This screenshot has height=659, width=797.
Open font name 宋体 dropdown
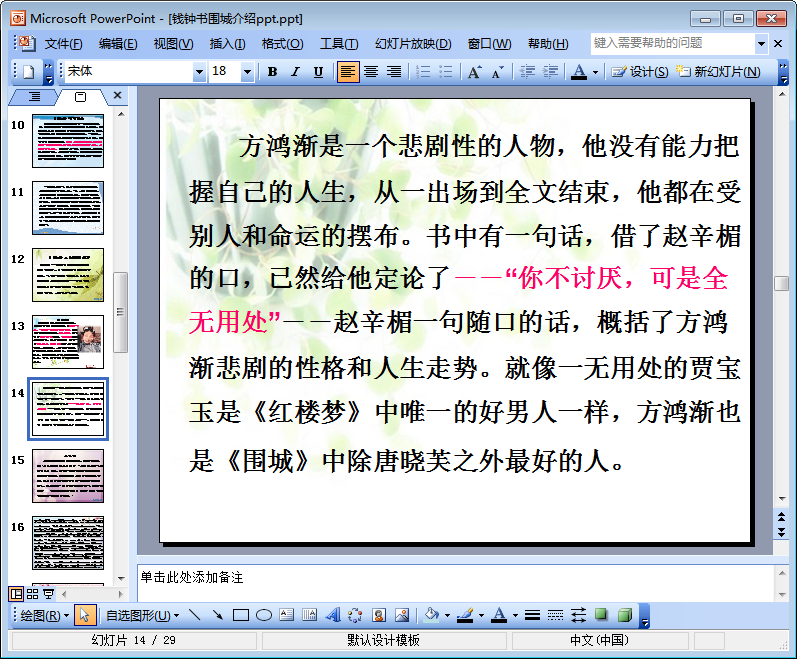tap(199, 72)
